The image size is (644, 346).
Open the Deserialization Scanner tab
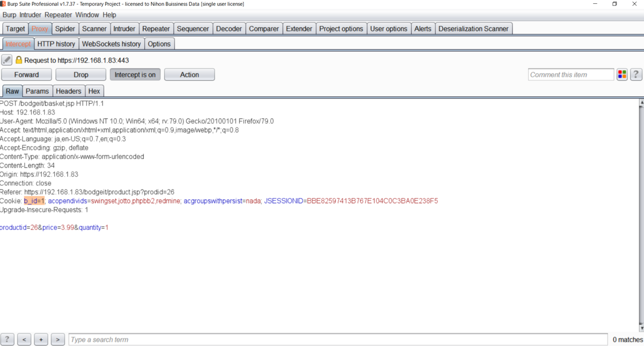474,28
